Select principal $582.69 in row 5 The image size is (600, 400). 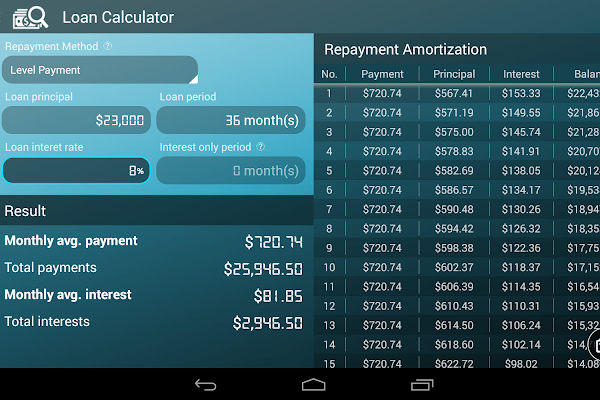(x=454, y=170)
